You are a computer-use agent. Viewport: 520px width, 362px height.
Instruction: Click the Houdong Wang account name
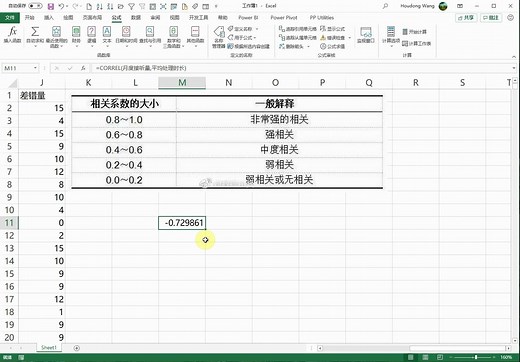pyautogui.click(x=417, y=6)
